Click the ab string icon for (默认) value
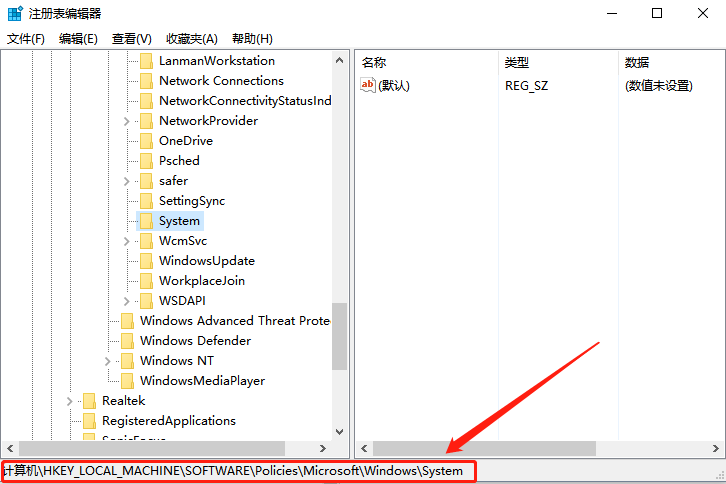This screenshot has width=726, height=484. 368,85
